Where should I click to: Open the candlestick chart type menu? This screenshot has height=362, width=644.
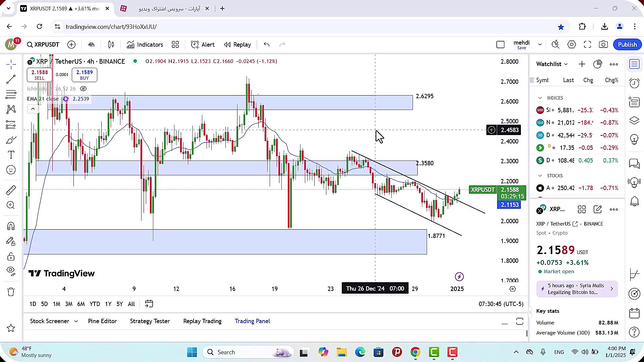(111, 45)
